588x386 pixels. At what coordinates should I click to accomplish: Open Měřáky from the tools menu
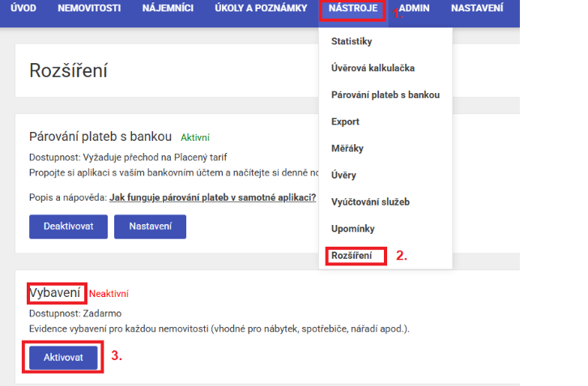[x=347, y=148]
